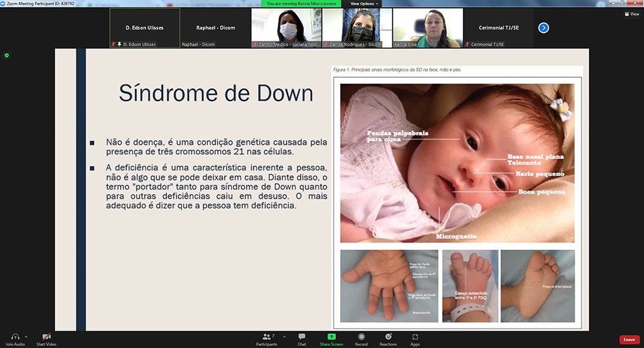Expand the arrow next to Participants
644x348 pixels.
(x=283, y=336)
